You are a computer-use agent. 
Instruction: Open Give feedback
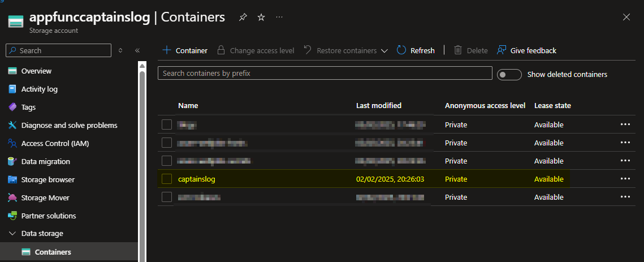[526, 50]
